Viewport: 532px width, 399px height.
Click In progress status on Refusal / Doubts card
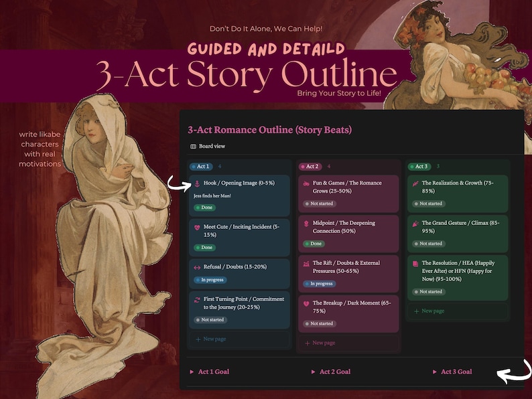point(210,280)
